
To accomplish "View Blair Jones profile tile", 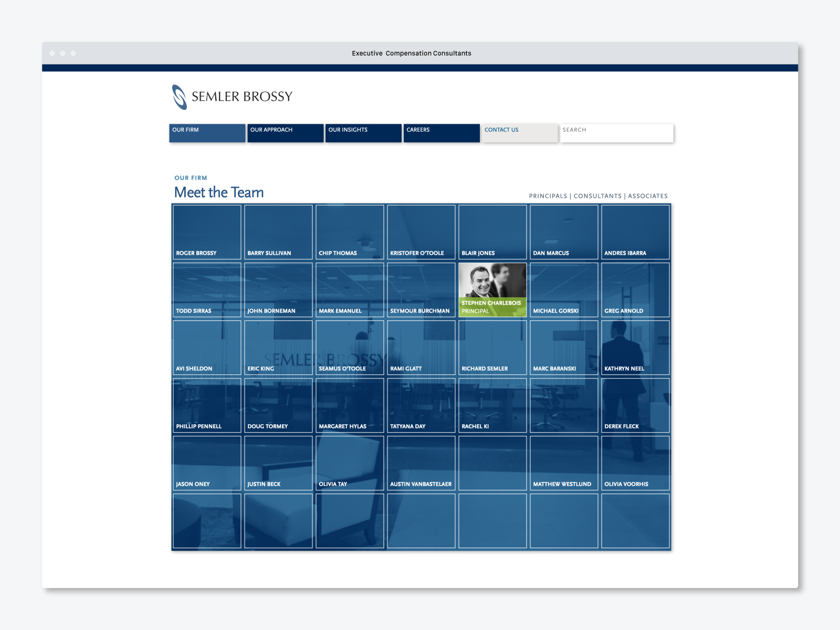I will pyautogui.click(x=492, y=232).
